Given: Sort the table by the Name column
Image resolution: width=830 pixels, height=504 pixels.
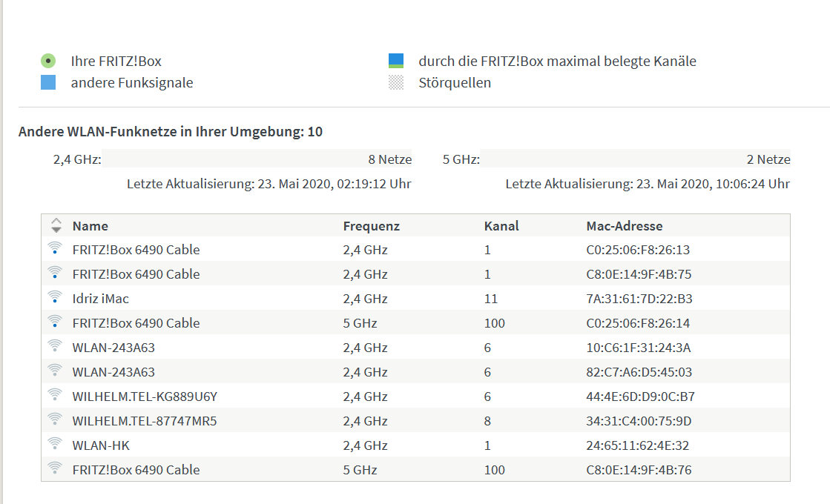Looking at the screenshot, I should [x=90, y=226].
